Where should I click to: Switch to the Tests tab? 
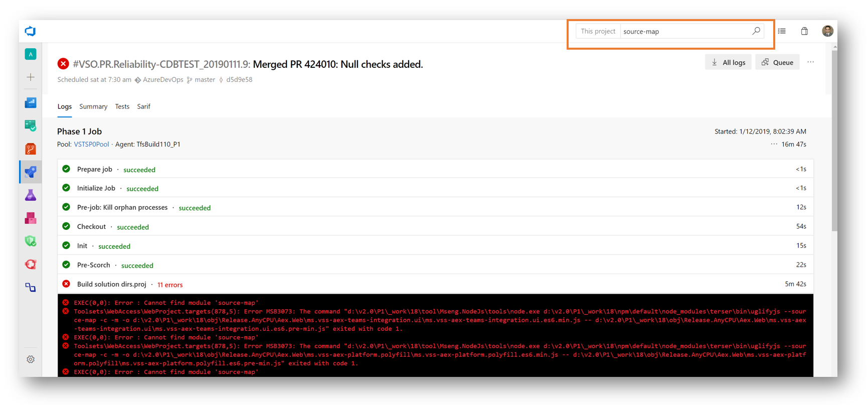click(x=122, y=106)
